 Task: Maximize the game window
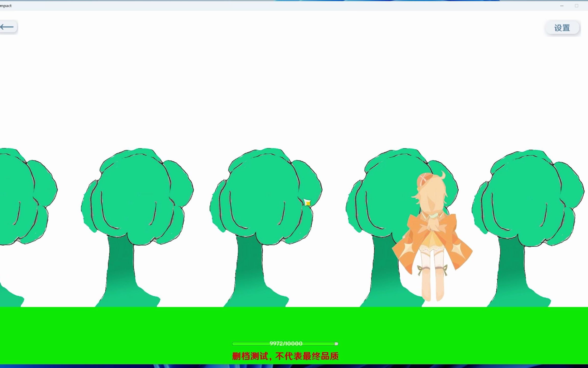pyautogui.click(x=577, y=6)
